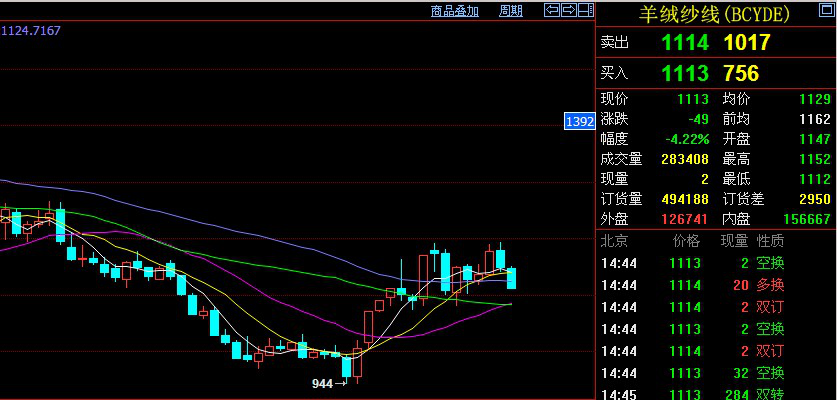Viewport: 837px width, 400px height.
Task: Select the 内盘 value 156667
Action: tap(807, 218)
